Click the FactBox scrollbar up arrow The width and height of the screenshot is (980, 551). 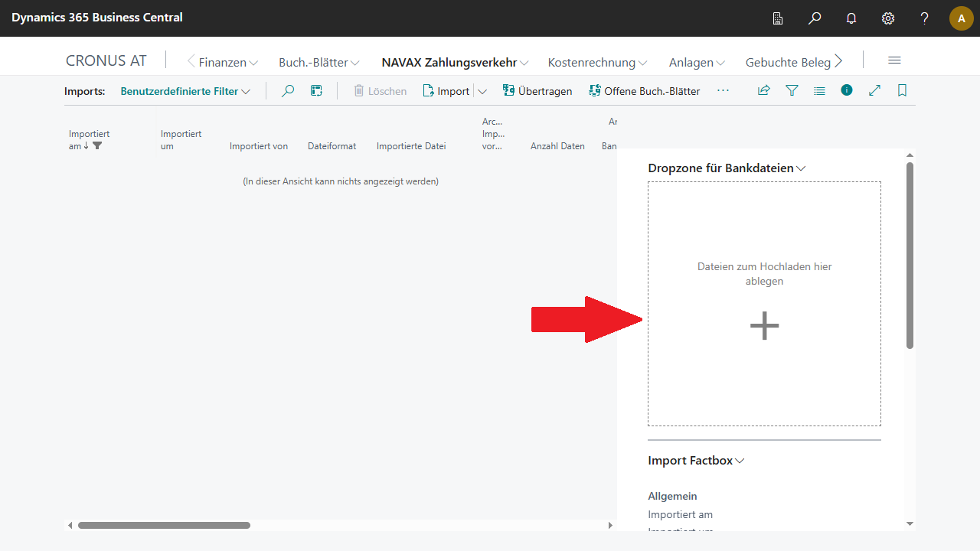(910, 155)
